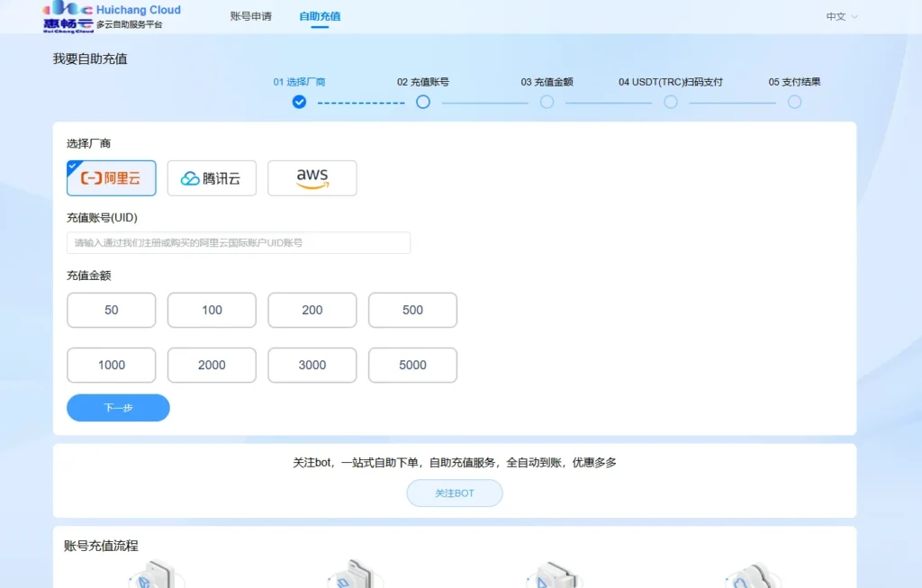Screen dimensions: 922x588
Task: Click the 充值金额 section label
Action: (x=88, y=276)
